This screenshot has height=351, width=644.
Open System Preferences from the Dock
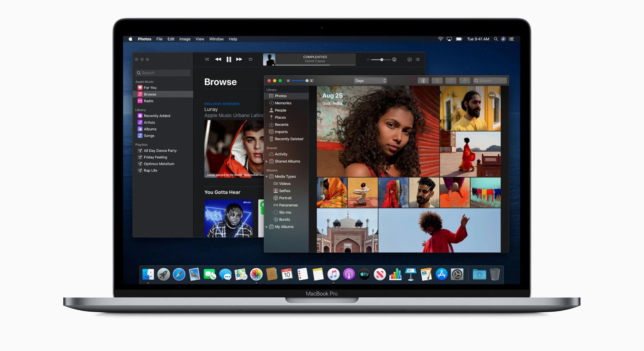coord(457,275)
